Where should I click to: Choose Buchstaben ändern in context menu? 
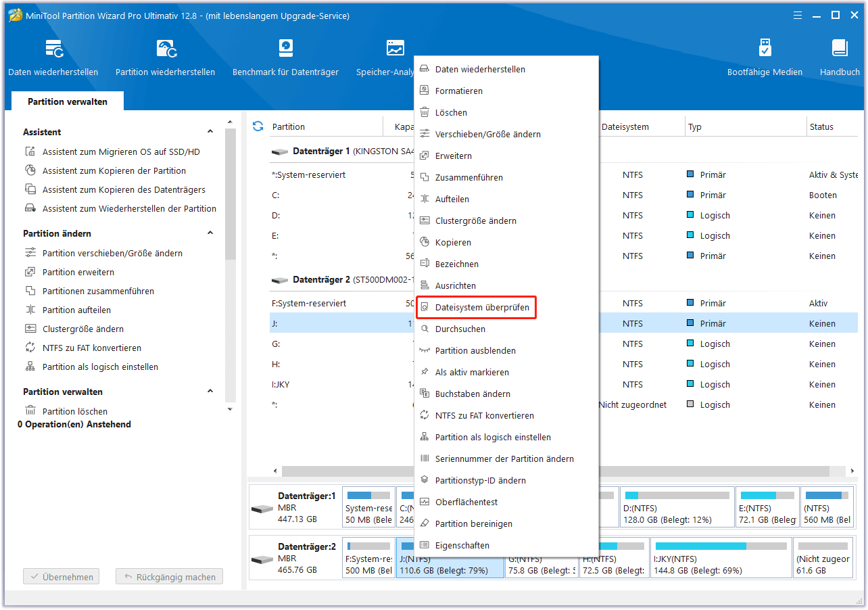tap(506, 394)
